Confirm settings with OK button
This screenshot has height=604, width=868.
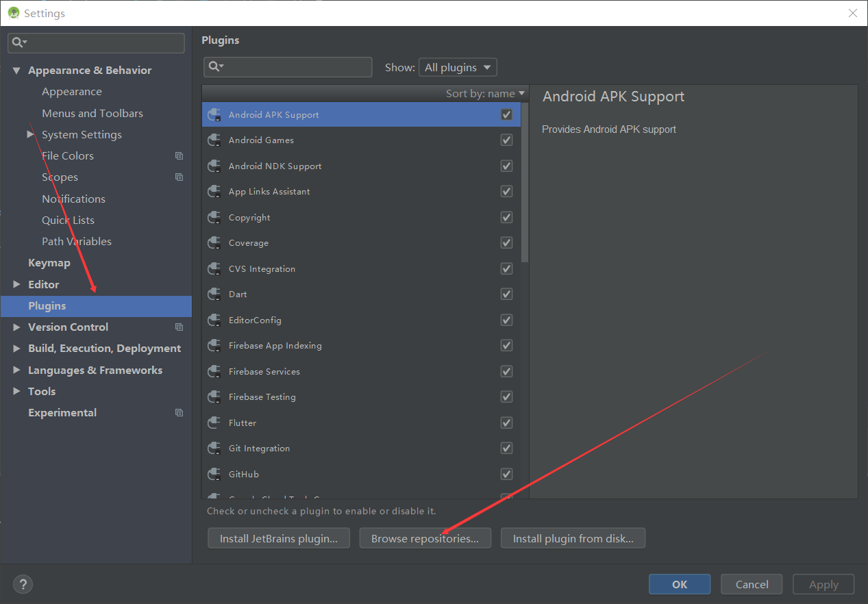[x=680, y=584]
